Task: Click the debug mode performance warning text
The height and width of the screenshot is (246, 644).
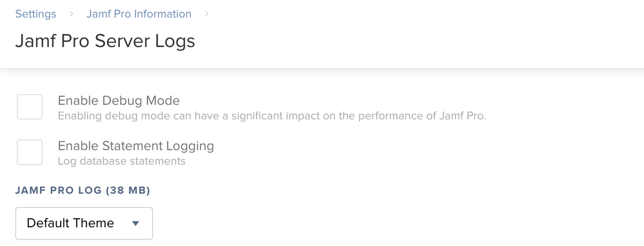Action: (272, 116)
